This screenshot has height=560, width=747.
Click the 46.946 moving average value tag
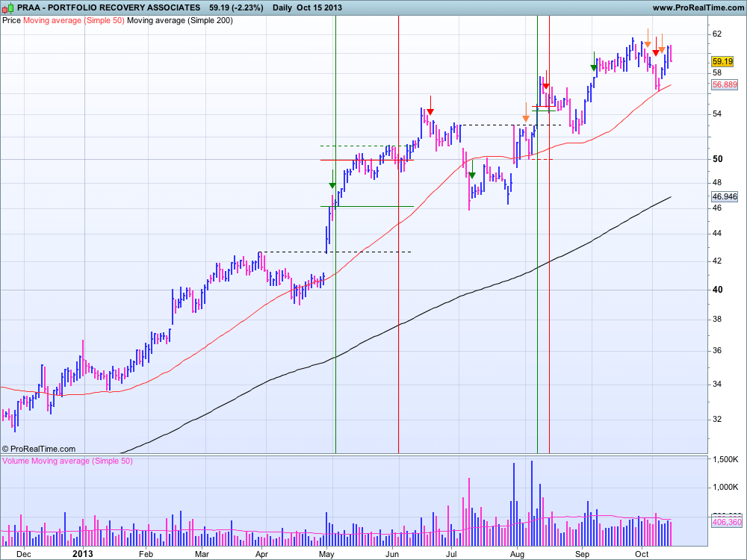[725, 196]
